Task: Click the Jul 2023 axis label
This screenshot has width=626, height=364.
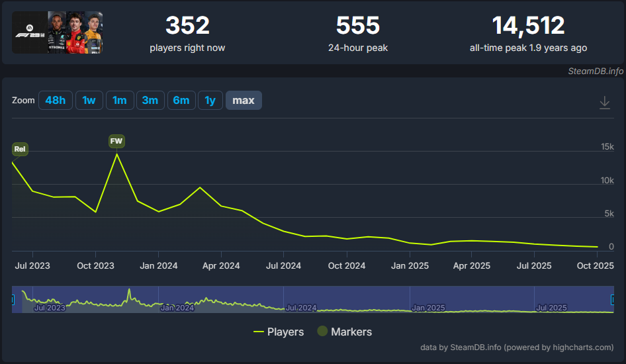Action: 32,266
